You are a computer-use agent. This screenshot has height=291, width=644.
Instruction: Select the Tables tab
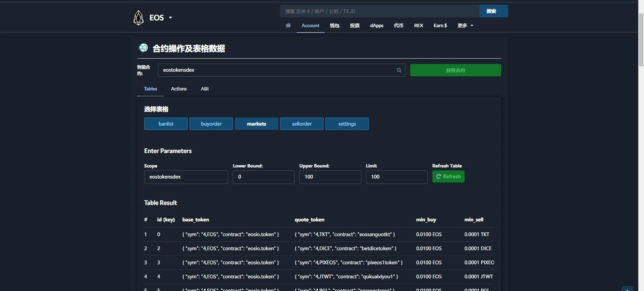click(x=150, y=89)
